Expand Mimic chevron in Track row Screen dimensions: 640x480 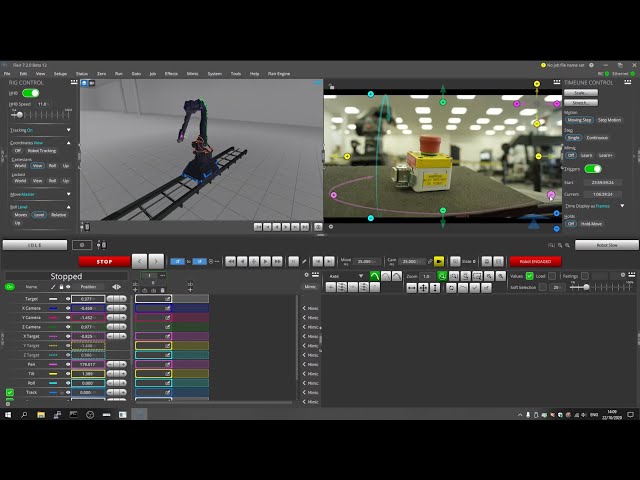[304, 392]
